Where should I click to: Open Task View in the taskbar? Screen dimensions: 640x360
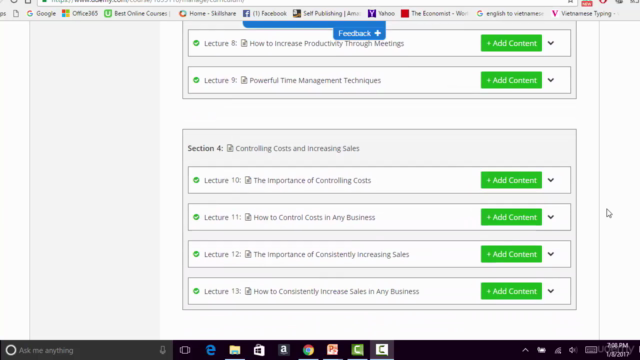pyautogui.click(x=185, y=350)
